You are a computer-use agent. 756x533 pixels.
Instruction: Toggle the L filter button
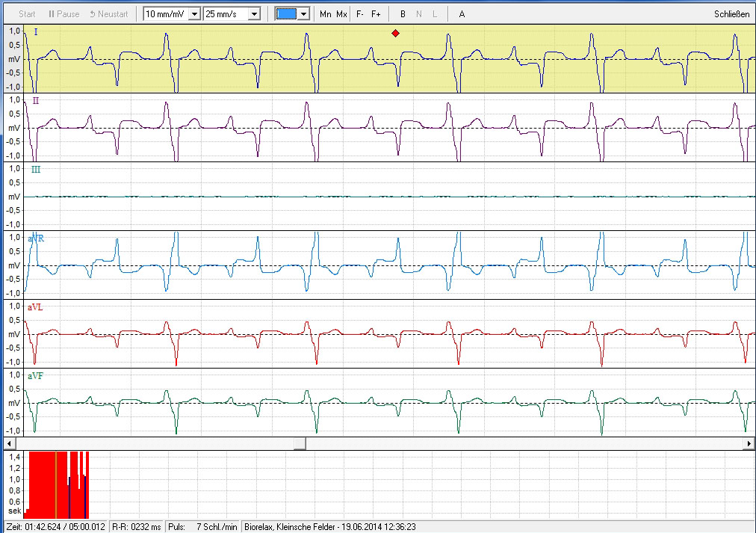pos(435,14)
